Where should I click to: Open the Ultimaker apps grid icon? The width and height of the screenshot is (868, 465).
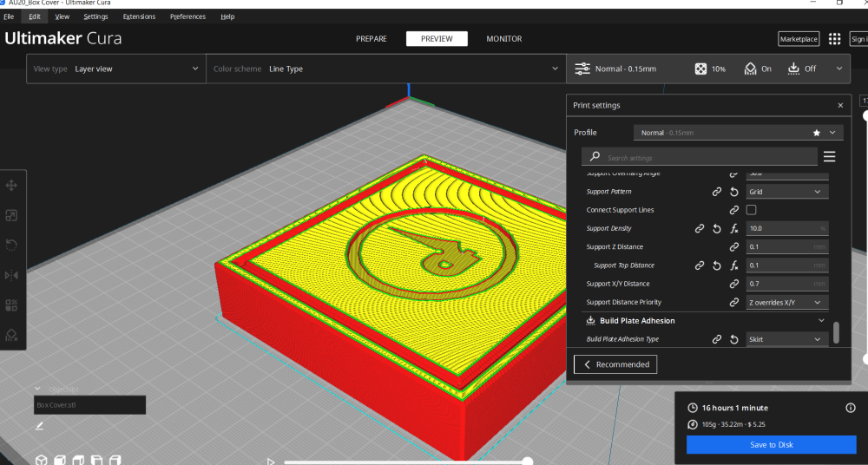[x=834, y=39]
